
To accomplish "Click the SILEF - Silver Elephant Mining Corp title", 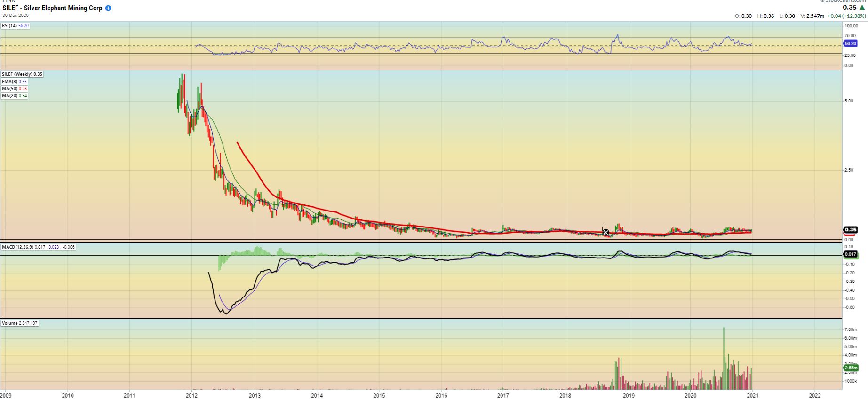I will pos(52,8).
